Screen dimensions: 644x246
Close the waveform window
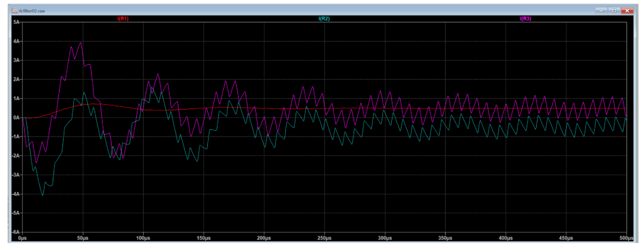coord(627,10)
